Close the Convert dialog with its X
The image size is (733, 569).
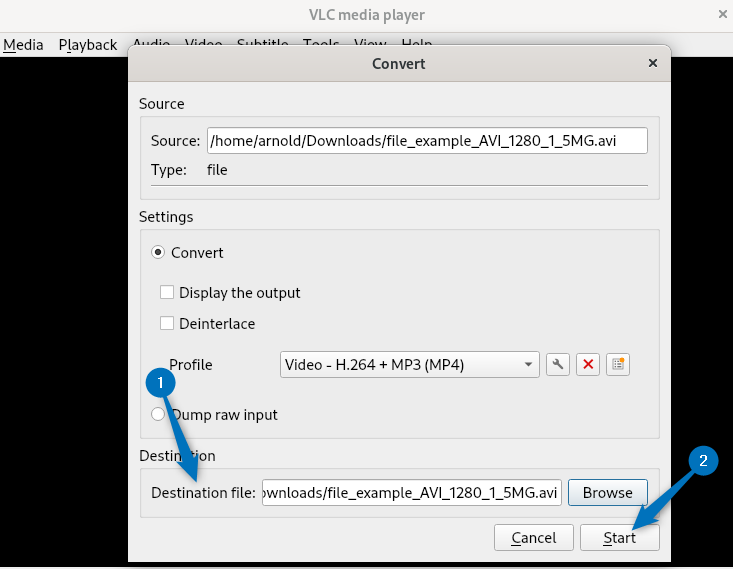point(653,63)
